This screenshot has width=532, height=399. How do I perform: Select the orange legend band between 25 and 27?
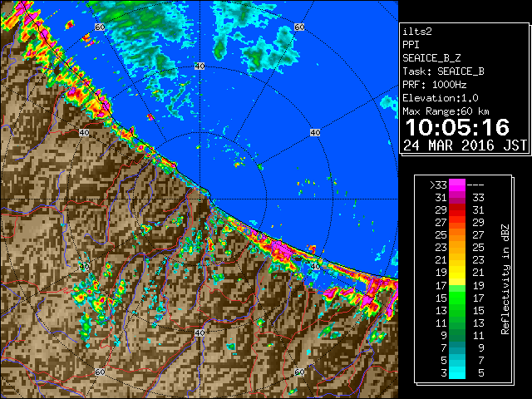(457, 234)
